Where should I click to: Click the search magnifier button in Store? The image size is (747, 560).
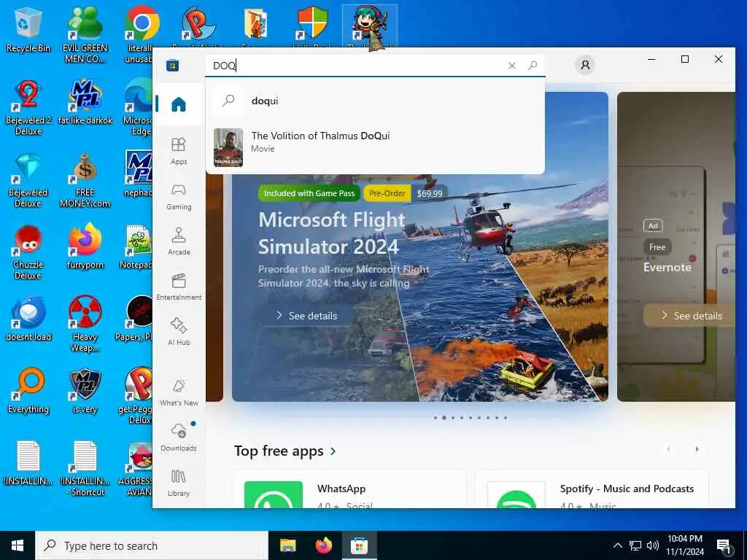533,65
